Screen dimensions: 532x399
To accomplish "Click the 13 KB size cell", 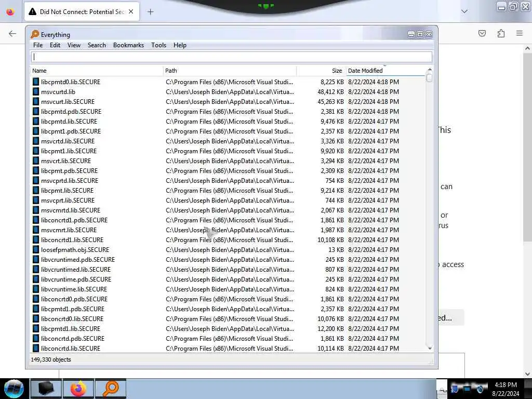I will click(336, 249).
